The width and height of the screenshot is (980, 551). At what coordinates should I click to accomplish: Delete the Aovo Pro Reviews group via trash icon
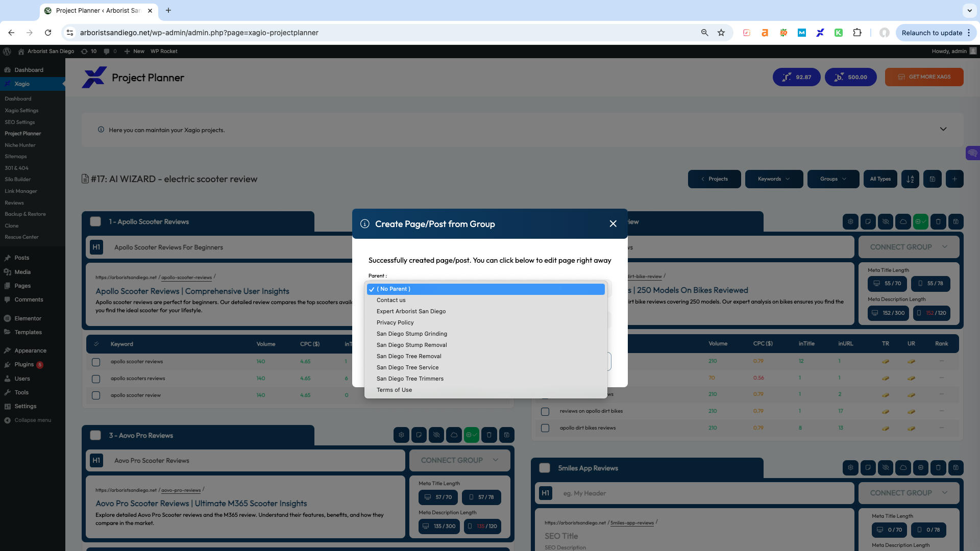click(489, 435)
